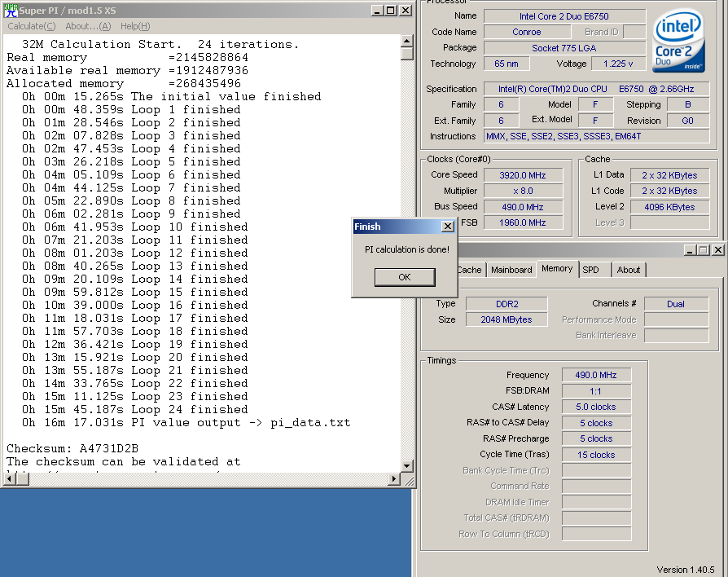Click the L1 Data value 2 x 32 KBytes
Viewport: 728px width, 577px height.
tap(669, 175)
